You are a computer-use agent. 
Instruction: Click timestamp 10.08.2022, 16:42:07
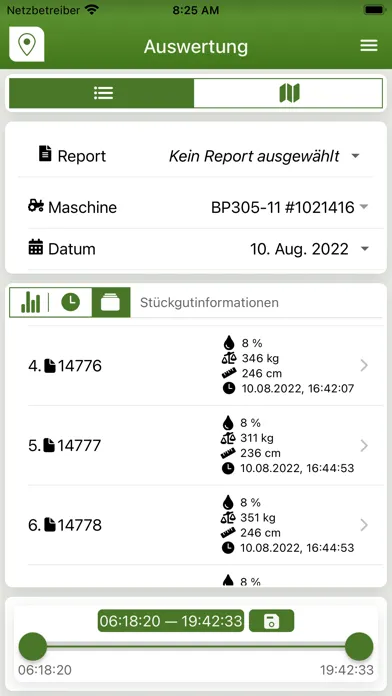point(297,389)
